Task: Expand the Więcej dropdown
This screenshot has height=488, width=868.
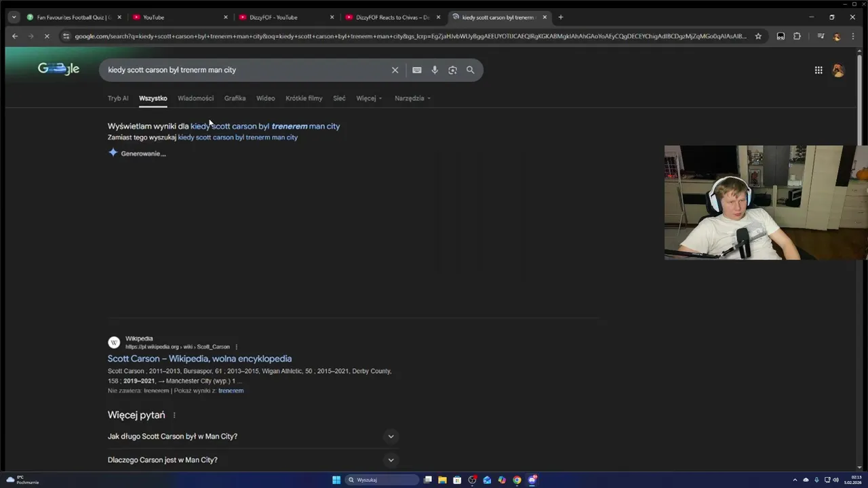Action: coord(369,98)
